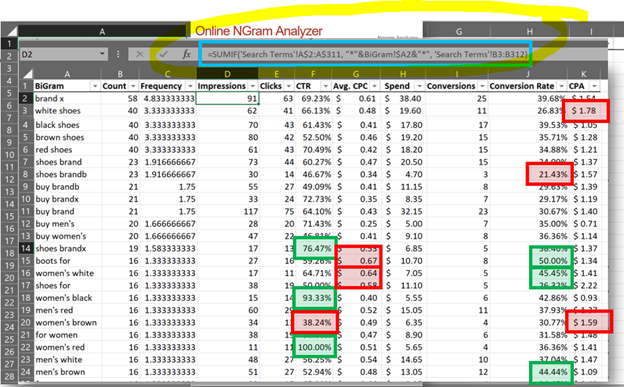Select column E header of the BiGram sheet
The image size is (624, 387).
[x=276, y=74]
